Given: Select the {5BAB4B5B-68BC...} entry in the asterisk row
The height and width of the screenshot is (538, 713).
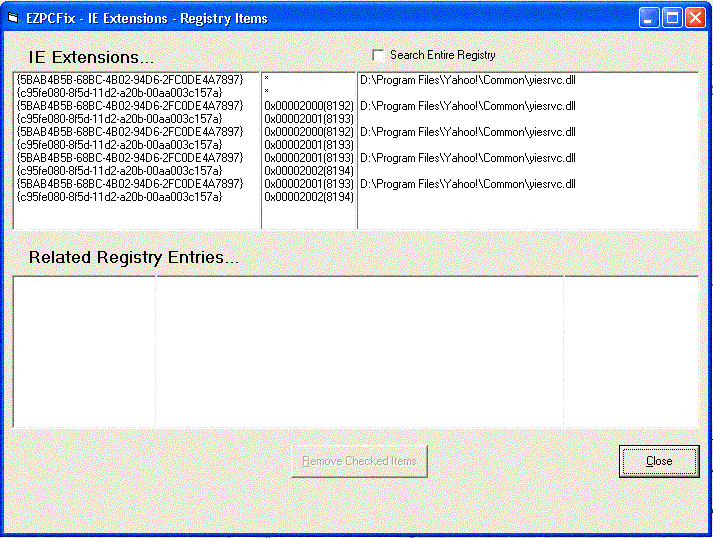Looking at the screenshot, I should (x=130, y=80).
